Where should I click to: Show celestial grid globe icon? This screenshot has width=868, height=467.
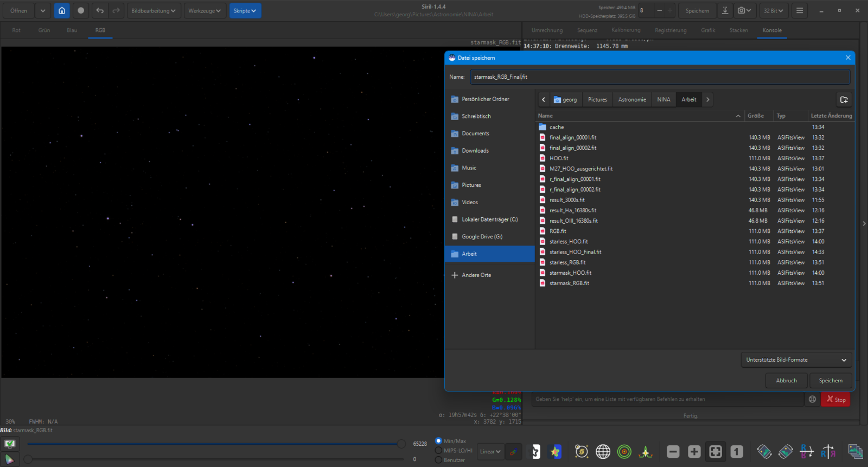click(x=603, y=452)
